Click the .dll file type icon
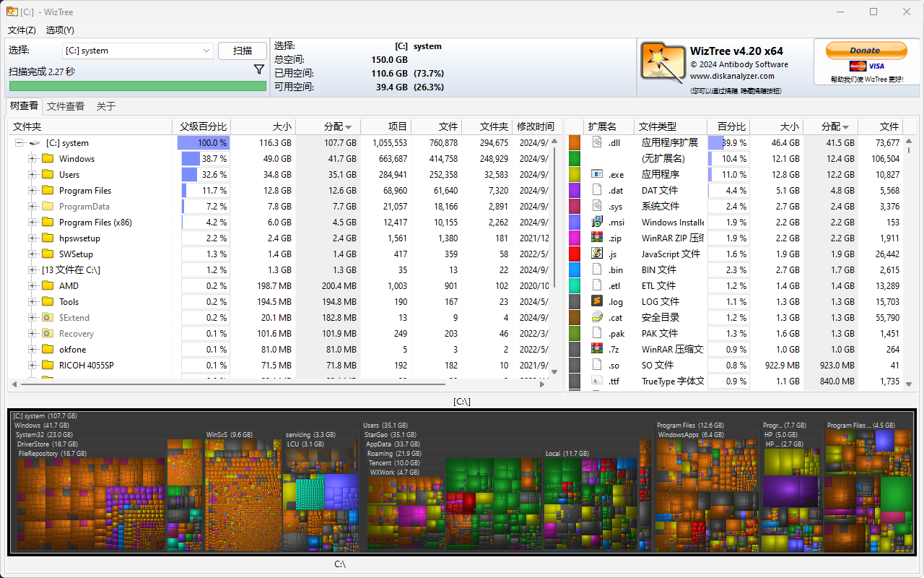The image size is (924, 578). 597,143
